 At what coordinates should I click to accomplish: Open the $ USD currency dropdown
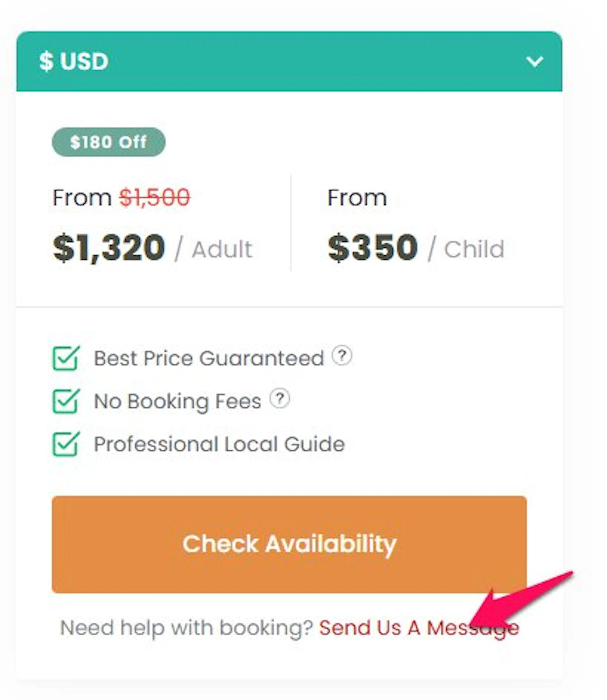pyautogui.click(x=289, y=61)
